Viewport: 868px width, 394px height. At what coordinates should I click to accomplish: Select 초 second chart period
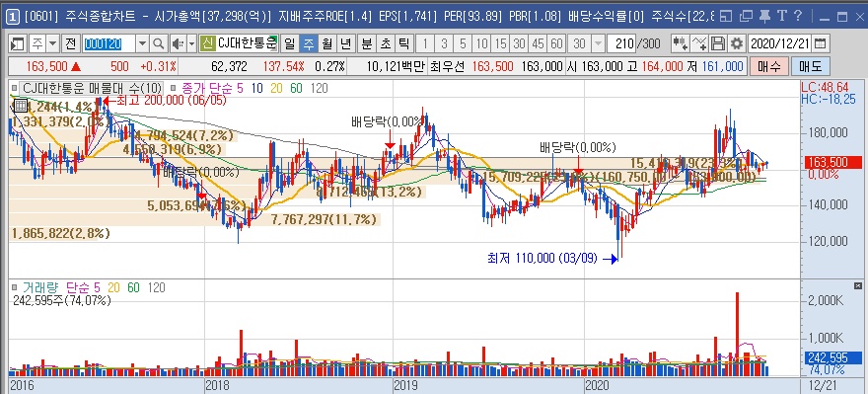pos(386,43)
